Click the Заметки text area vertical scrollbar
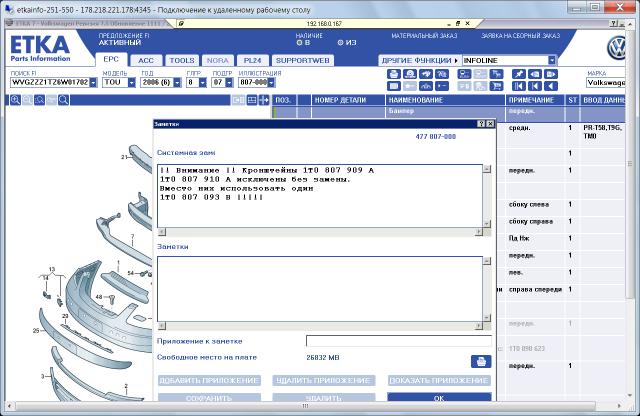The width and height of the screenshot is (640, 416). (487, 289)
